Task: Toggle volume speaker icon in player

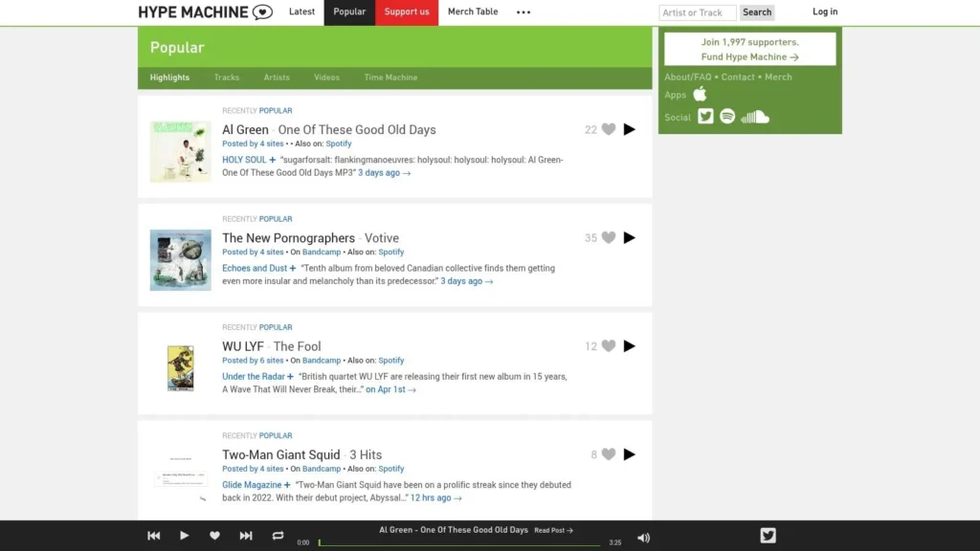Action: (x=643, y=538)
